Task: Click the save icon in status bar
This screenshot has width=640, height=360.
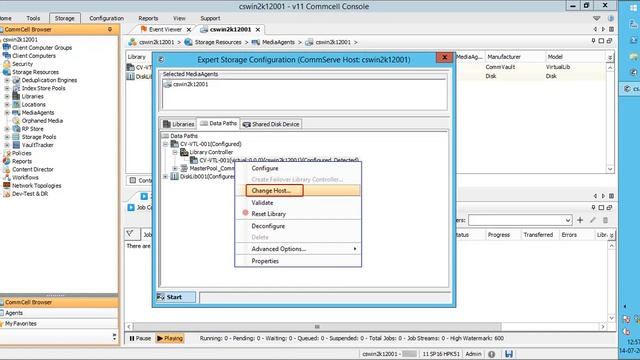Action: click(509, 354)
